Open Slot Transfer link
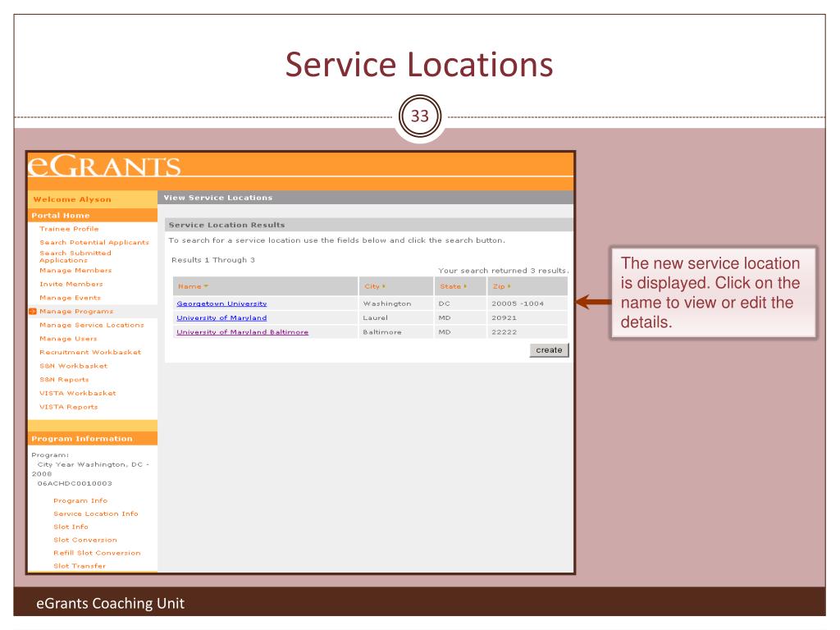 [x=80, y=566]
